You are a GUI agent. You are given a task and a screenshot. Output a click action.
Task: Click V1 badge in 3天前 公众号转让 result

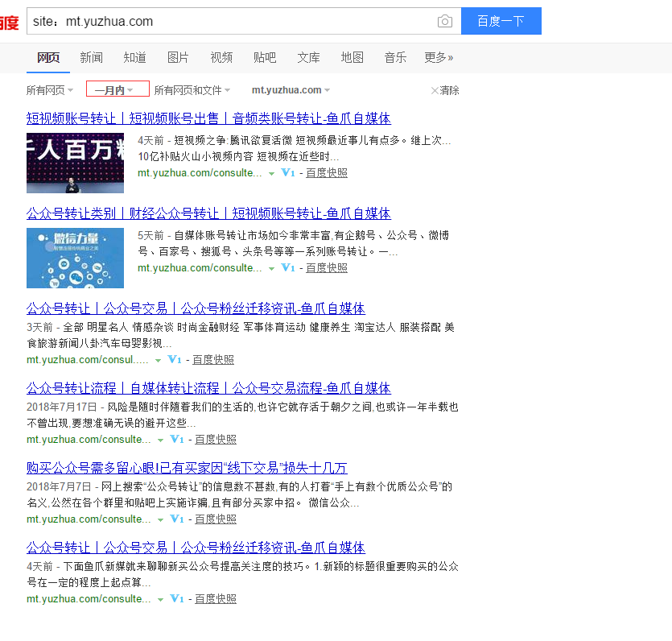pos(175,359)
